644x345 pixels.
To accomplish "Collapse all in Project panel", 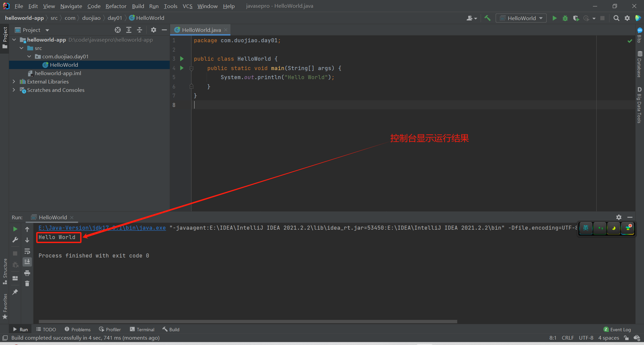I will tap(140, 30).
